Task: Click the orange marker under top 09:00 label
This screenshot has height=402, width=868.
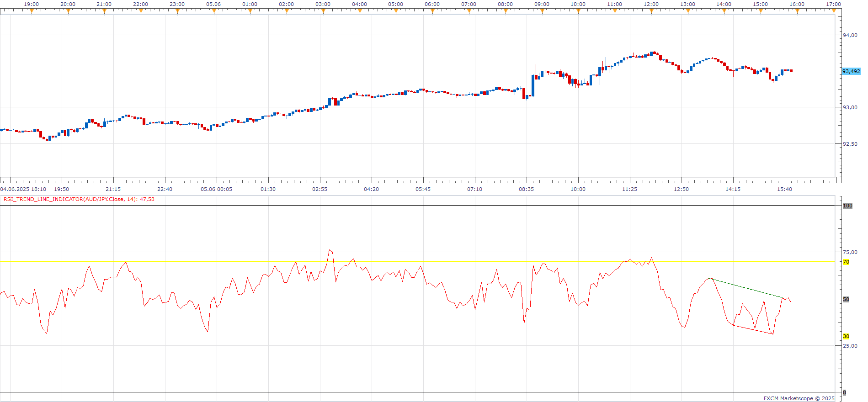Action: coord(542,11)
